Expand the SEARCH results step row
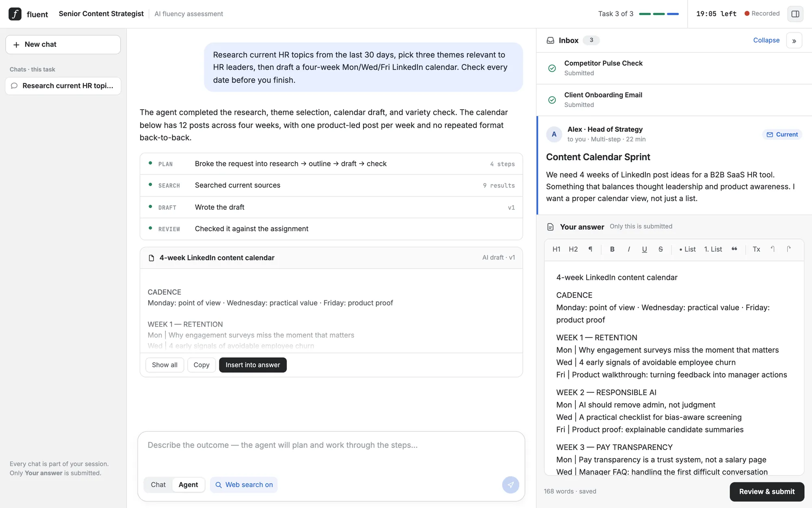Screen dimensions: 812x508 point(331,185)
